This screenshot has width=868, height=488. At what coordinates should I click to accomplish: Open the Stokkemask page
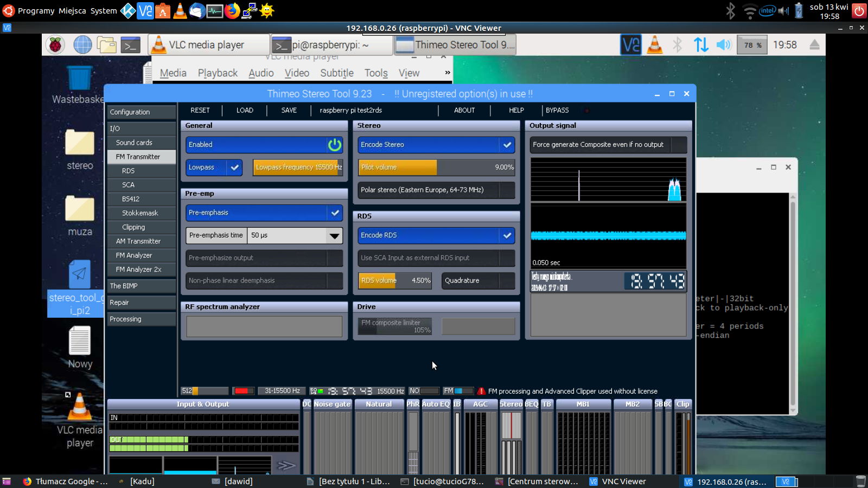(141, 213)
